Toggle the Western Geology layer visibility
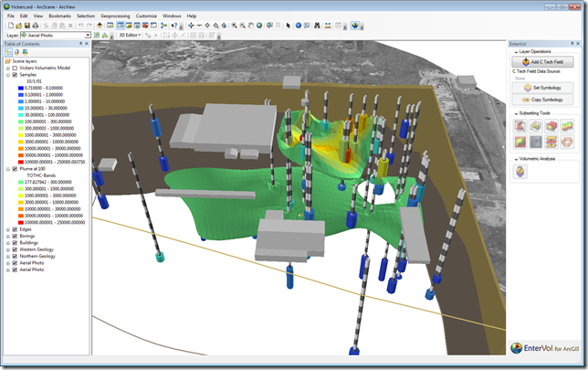Viewport: 588px width, 370px height. pos(14,249)
